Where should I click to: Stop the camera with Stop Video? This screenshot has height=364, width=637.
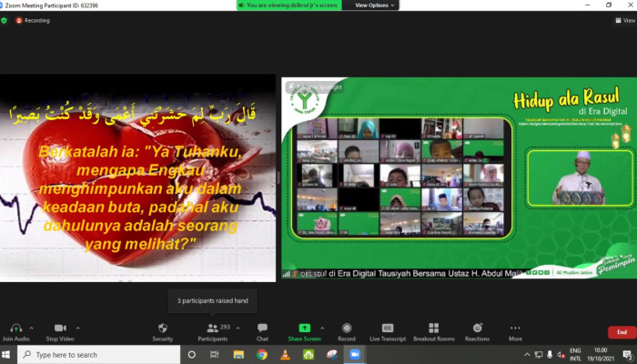pos(60,329)
